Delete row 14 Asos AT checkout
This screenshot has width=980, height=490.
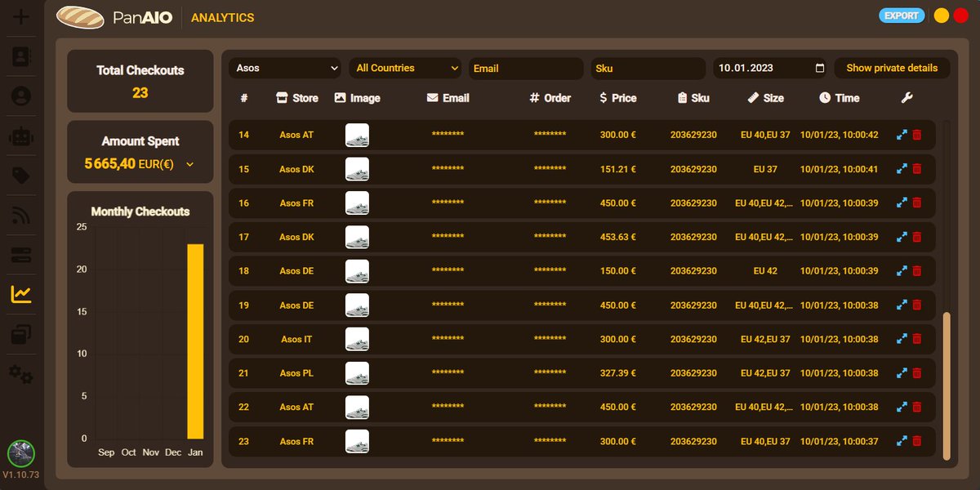click(x=916, y=135)
